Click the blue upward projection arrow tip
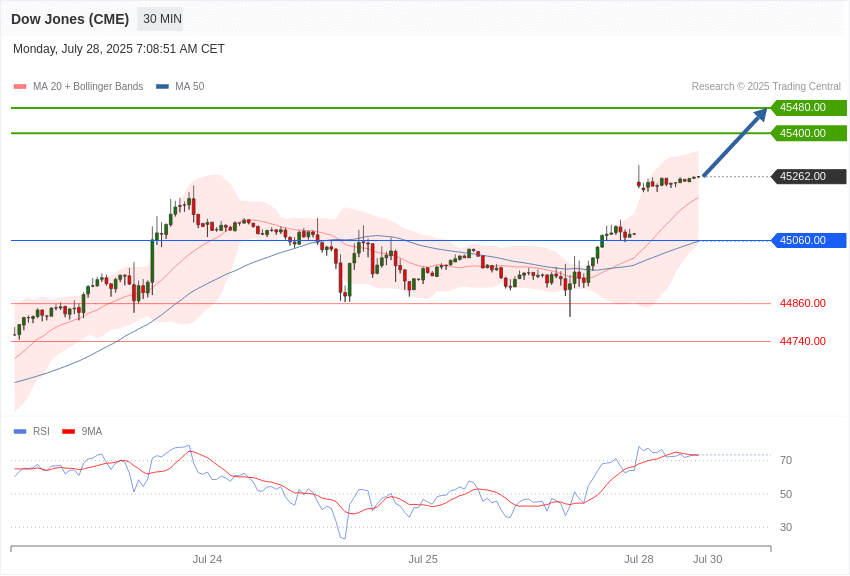Viewport: 850px width, 576px height. pyautogui.click(x=762, y=113)
